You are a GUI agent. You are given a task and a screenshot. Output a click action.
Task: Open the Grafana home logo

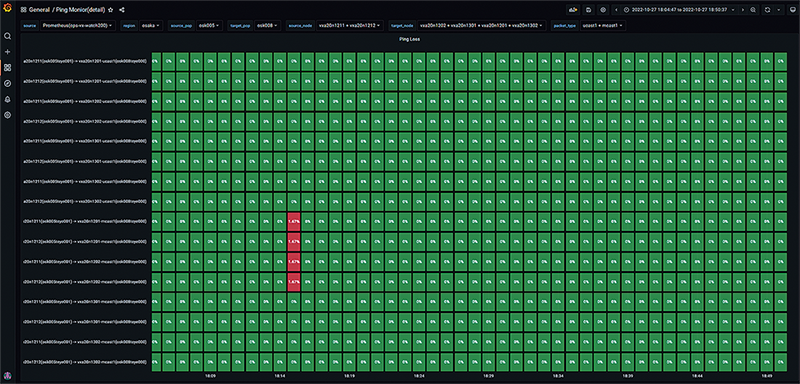(7, 8)
